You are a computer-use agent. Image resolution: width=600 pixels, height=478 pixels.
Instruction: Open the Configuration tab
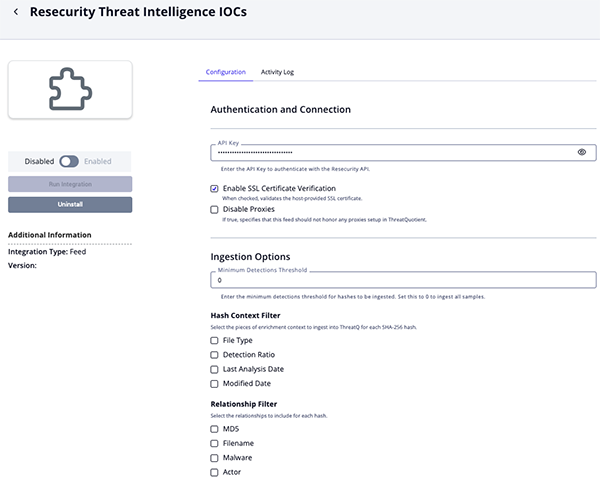click(x=225, y=72)
